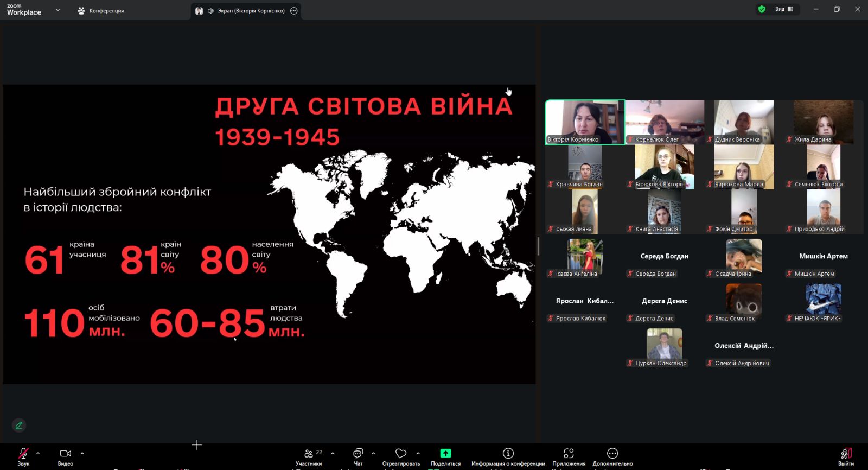868x470 pixels.
Task: Select Вікторія Корнієнко's video thumbnail
Action: tap(585, 122)
